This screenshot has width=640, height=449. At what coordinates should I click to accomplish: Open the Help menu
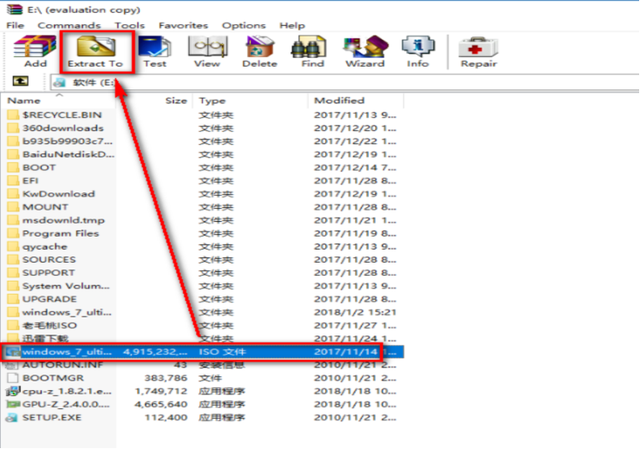click(292, 25)
